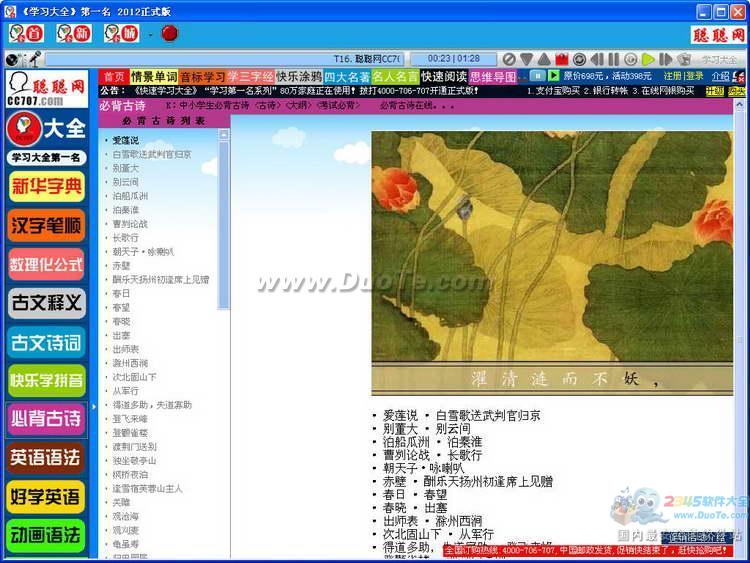Click the 介绍 introduction link
Viewport: 750px width, 563px height.
click(x=720, y=76)
